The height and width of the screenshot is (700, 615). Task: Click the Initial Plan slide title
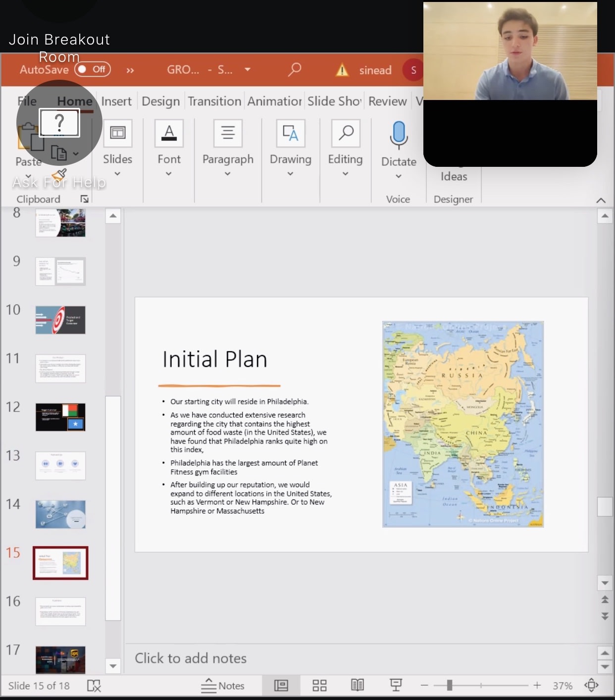tap(215, 359)
